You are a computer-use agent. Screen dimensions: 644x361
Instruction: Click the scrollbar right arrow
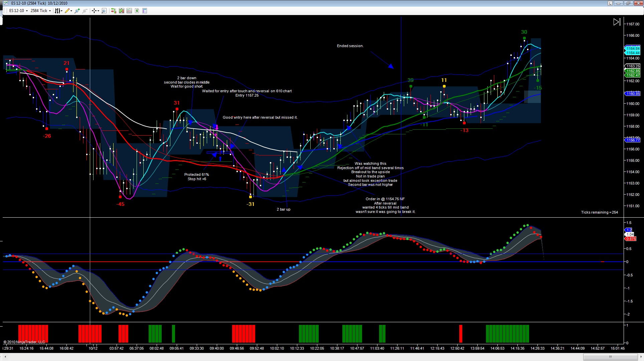point(641,357)
